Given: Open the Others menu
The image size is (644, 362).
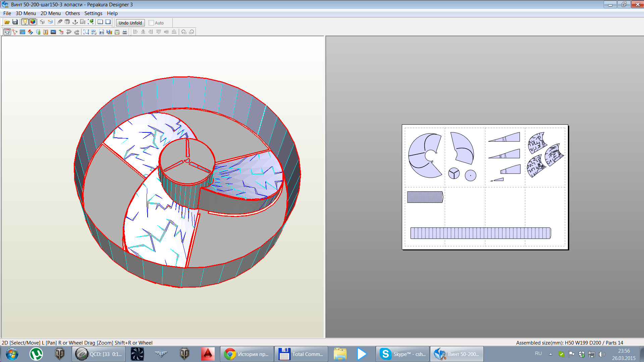Looking at the screenshot, I should (72, 13).
